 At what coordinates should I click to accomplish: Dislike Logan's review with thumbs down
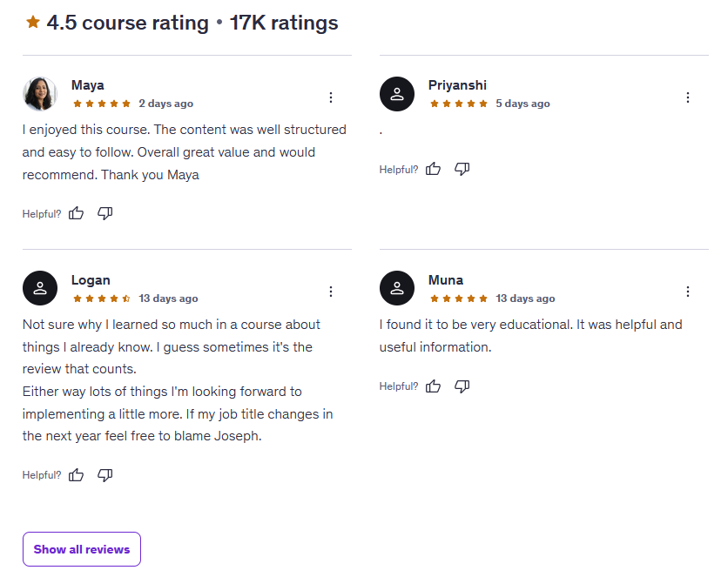pyautogui.click(x=104, y=475)
